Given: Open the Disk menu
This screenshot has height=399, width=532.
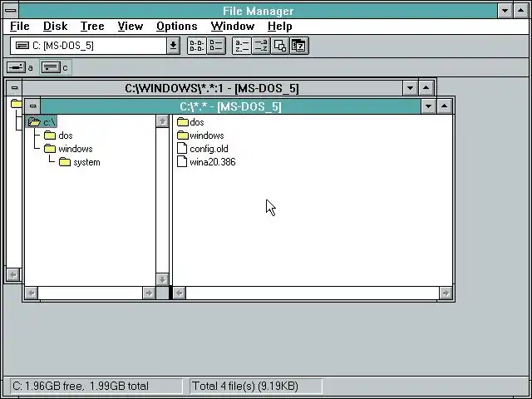Looking at the screenshot, I should (56, 26).
